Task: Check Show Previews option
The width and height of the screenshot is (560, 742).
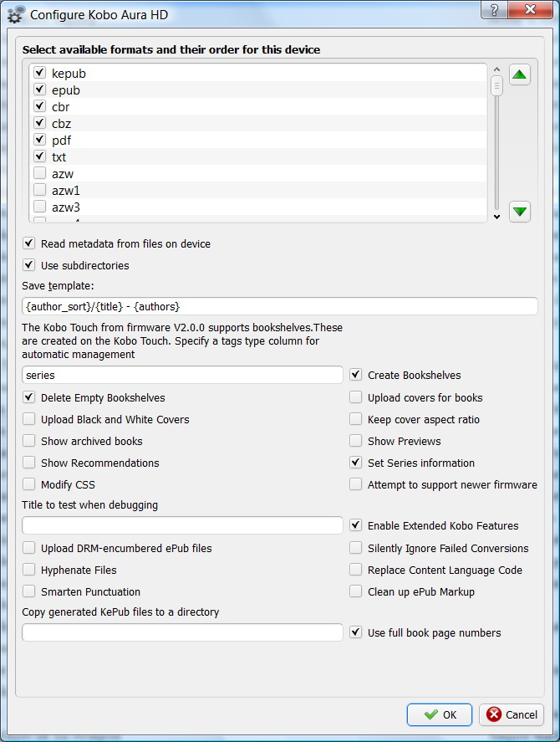Action: pos(356,441)
